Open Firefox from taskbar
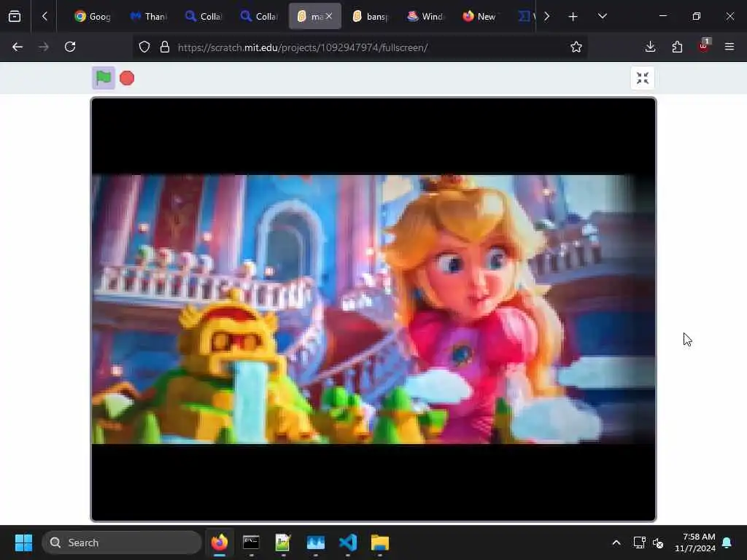This screenshot has width=747, height=560. pyautogui.click(x=219, y=542)
